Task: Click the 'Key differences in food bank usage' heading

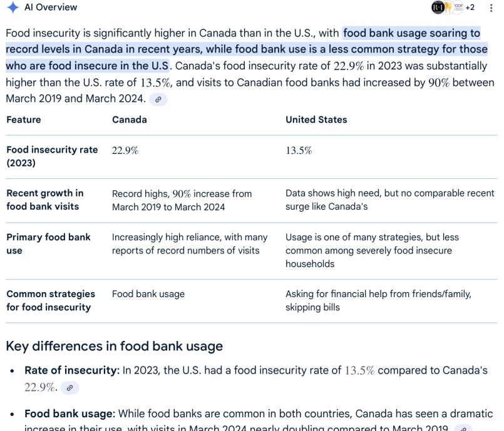Action: pyautogui.click(x=114, y=346)
